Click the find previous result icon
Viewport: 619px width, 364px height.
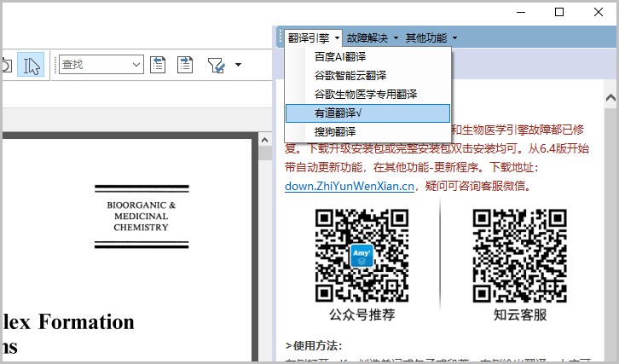tap(158, 65)
